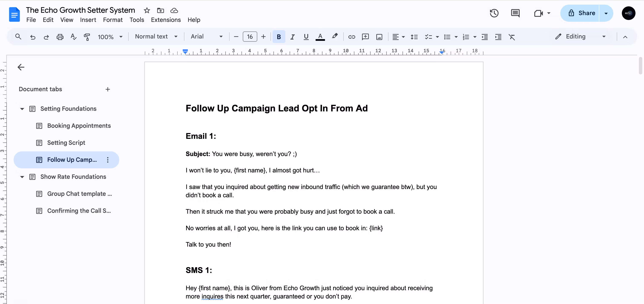Click the insert link icon
Viewport: 644px width, 304px height.
coord(352,37)
